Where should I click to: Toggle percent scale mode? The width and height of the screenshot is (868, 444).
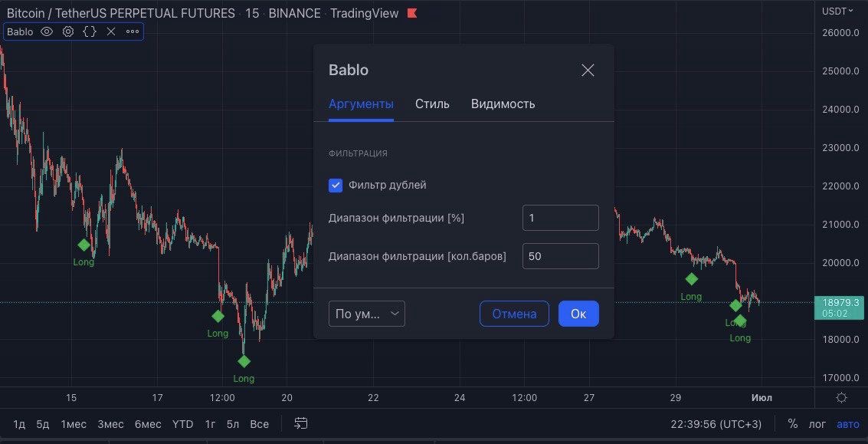[793, 424]
